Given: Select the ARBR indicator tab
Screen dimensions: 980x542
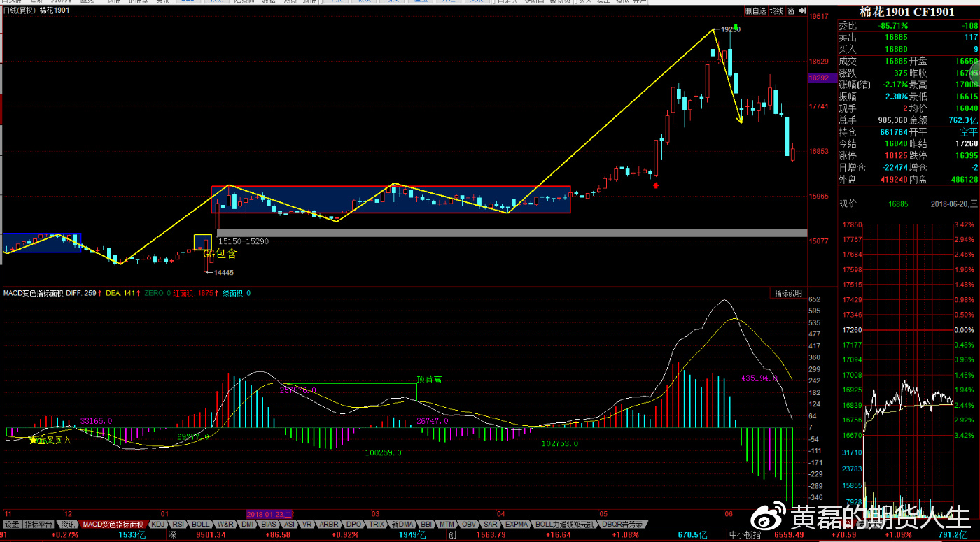Looking at the screenshot, I should pyautogui.click(x=329, y=524).
